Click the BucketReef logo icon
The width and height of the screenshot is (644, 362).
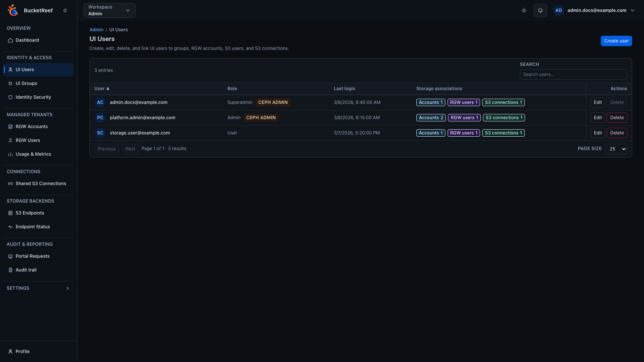(13, 10)
